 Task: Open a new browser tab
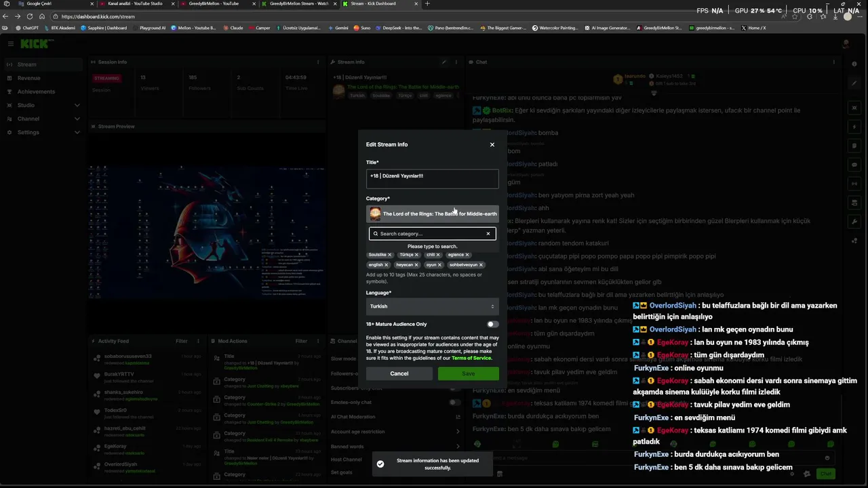[x=427, y=3]
